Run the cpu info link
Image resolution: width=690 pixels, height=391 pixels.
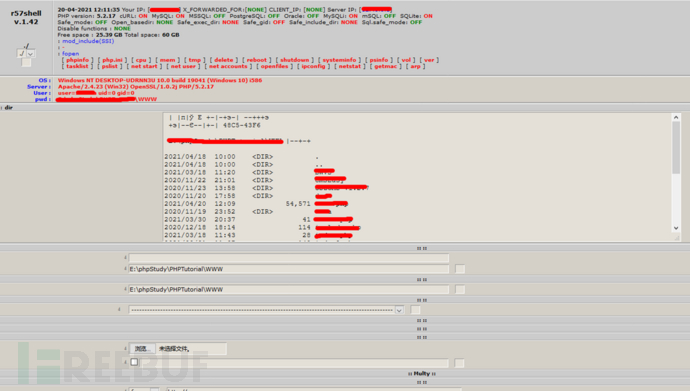[141, 60]
